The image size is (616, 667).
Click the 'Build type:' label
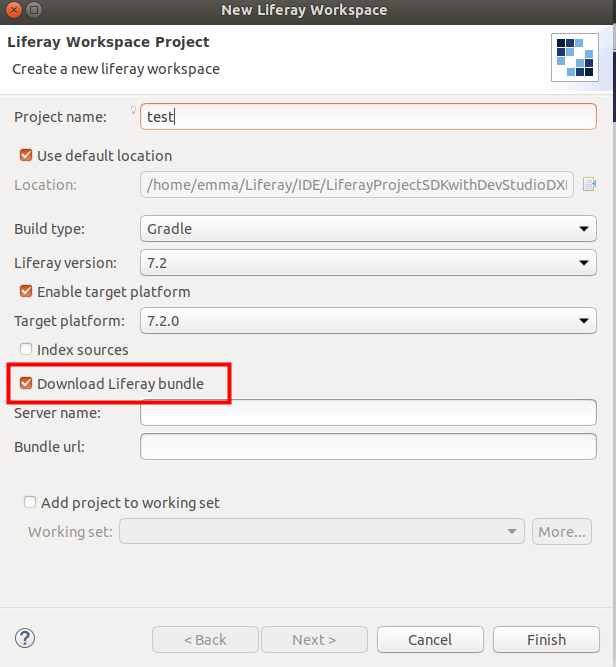point(49,229)
